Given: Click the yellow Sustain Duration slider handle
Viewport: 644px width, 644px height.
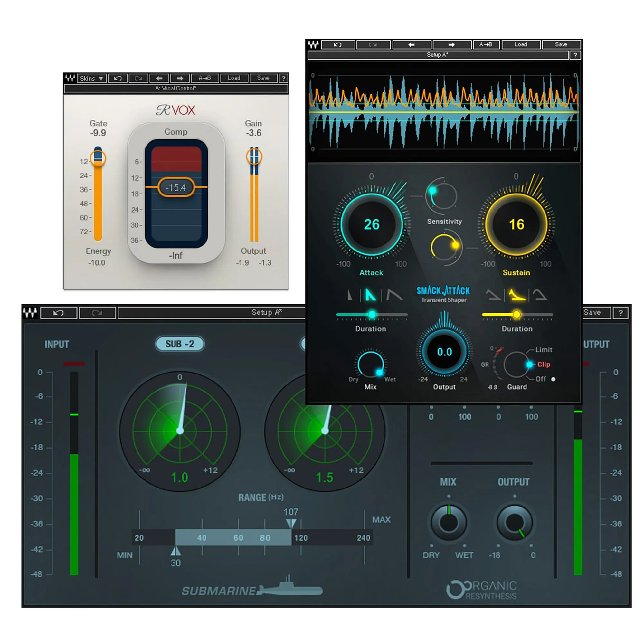Looking at the screenshot, I should coord(517,314).
